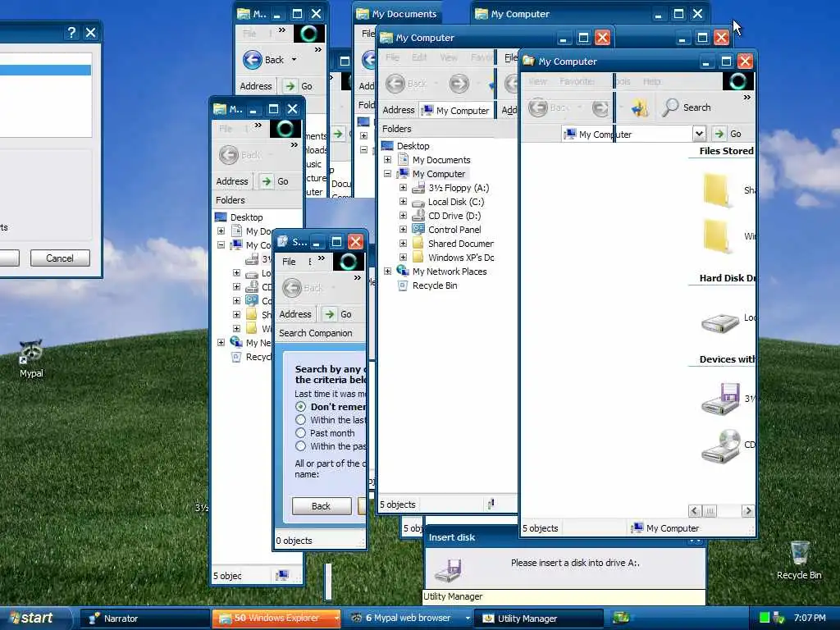Select Desktop in the middle Folders tree

[x=413, y=146]
